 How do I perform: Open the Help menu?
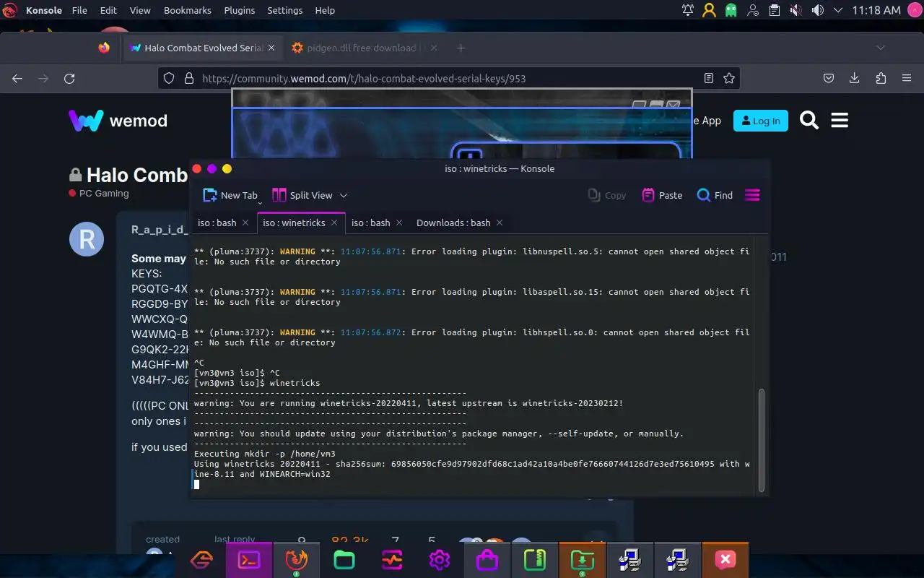325,10
